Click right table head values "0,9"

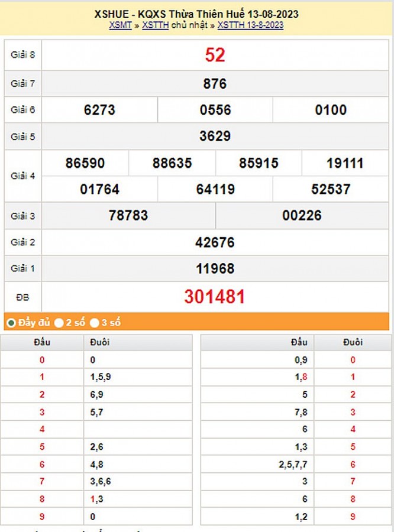pyautogui.click(x=301, y=360)
